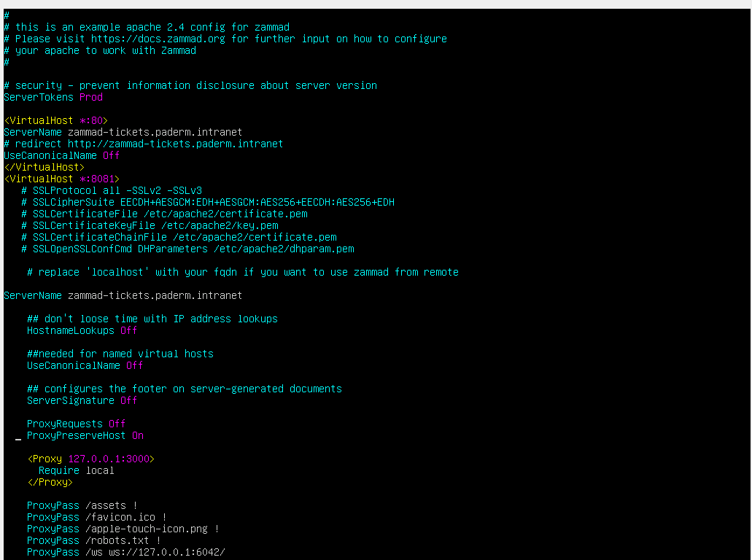Click '# SSLCertificateKeyFile' key.pem comment
Image resolution: width=752 pixels, height=560 pixels.
click(150, 225)
